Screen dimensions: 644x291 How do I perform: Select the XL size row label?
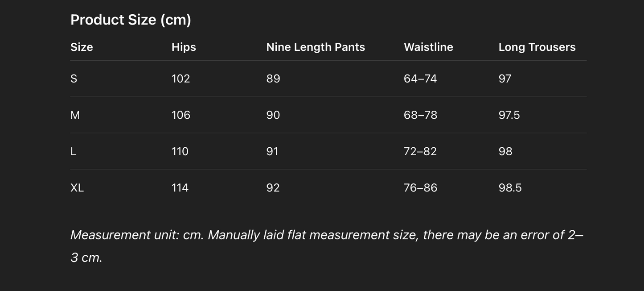click(77, 188)
